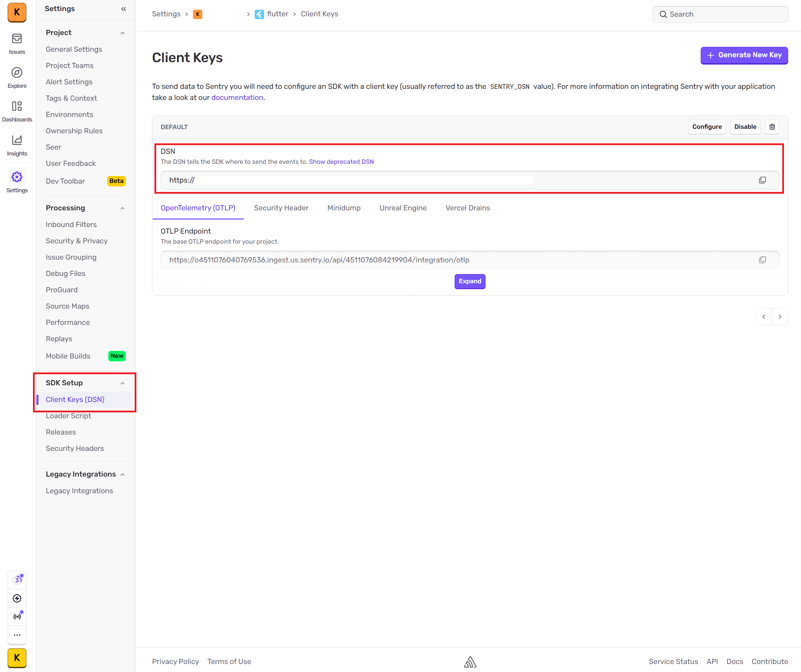Open Issue Grouping
This screenshot has height=672, width=801.
[x=71, y=258]
